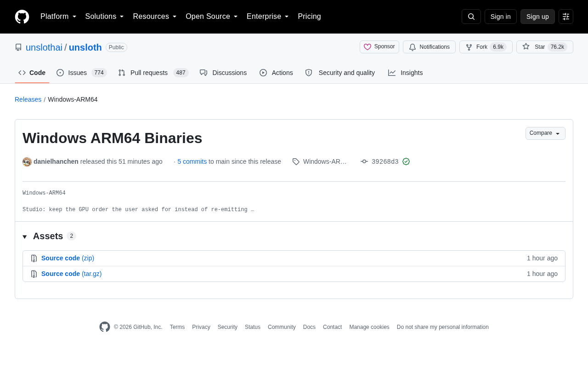Open the search magnifier button

[x=471, y=17]
